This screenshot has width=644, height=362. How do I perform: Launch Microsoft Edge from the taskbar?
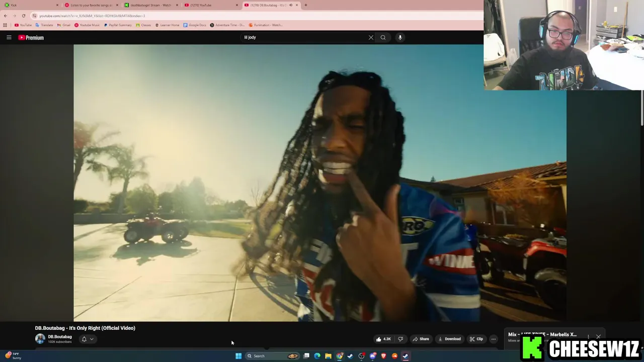(x=317, y=356)
